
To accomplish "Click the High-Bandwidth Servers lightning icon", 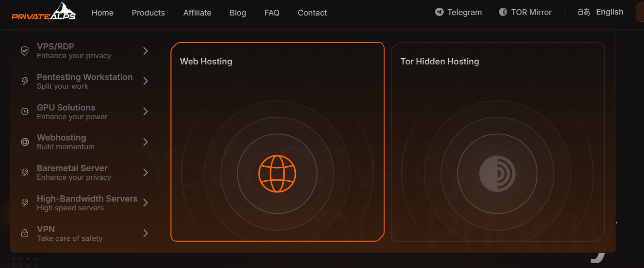I will tap(25, 203).
